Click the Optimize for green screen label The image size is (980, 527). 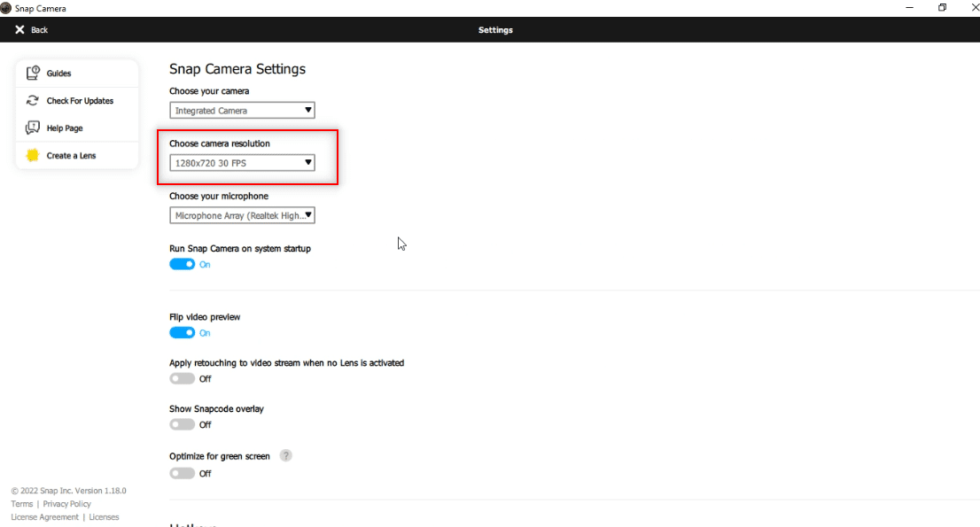click(x=220, y=456)
